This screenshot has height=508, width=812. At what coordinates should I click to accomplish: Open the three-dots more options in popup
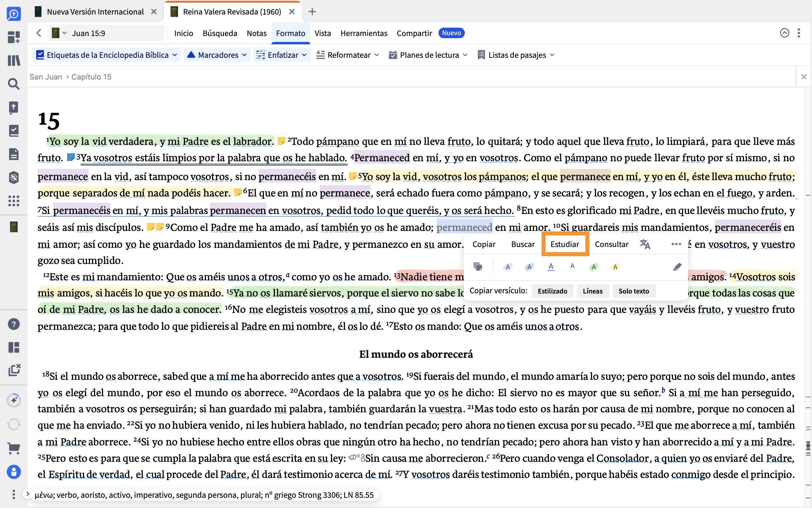click(676, 244)
